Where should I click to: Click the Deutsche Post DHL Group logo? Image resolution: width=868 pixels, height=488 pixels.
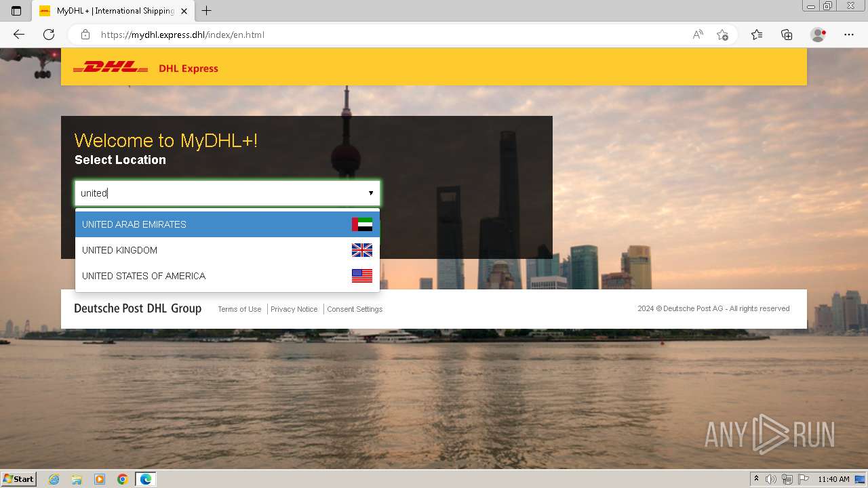point(138,308)
